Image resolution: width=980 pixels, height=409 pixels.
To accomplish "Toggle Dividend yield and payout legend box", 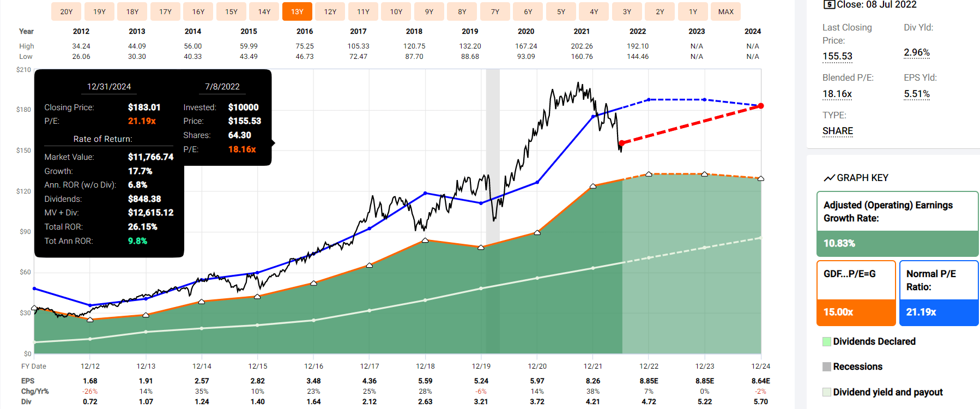I will pos(827,392).
